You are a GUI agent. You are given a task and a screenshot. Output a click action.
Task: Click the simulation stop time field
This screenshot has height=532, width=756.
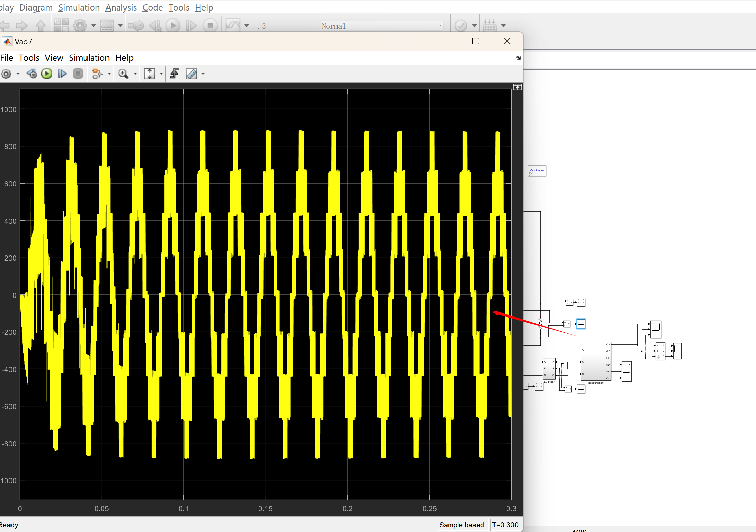click(282, 26)
